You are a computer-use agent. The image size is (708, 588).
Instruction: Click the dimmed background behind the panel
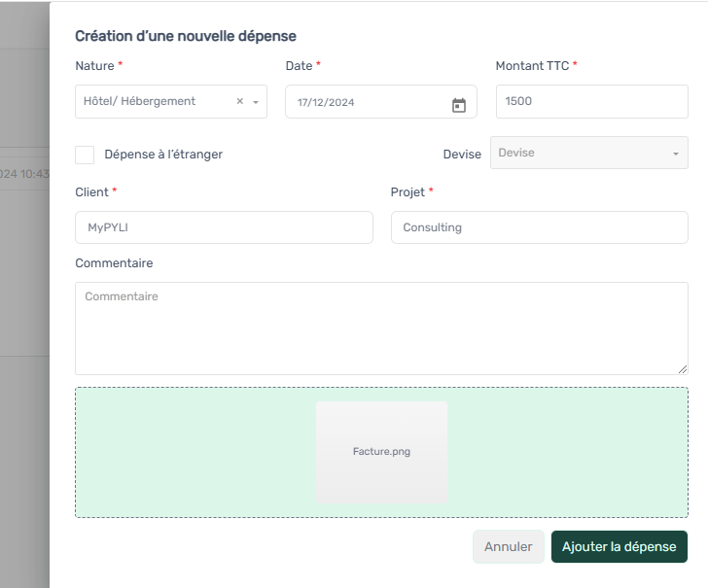[x=24, y=294]
